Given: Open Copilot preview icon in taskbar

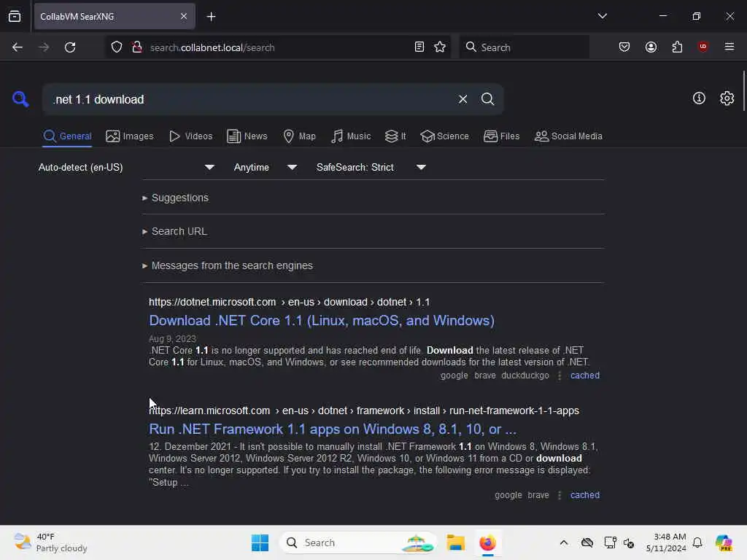Looking at the screenshot, I should 724,542.
